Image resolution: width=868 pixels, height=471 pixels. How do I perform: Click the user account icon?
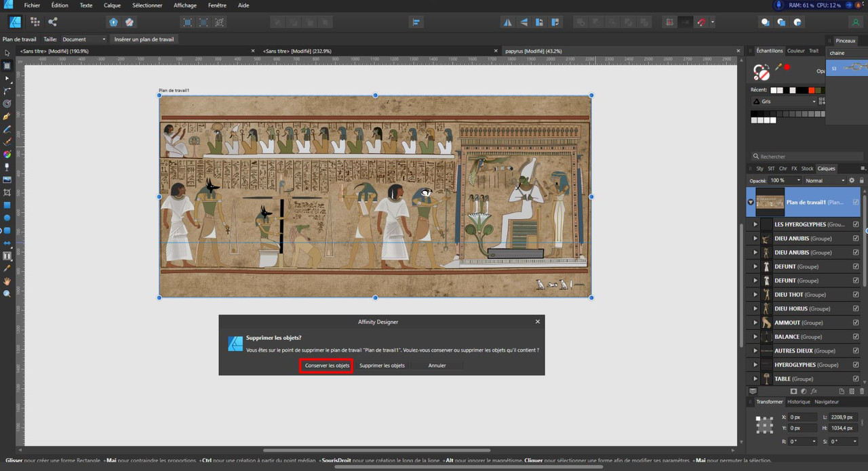pos(856,22)
